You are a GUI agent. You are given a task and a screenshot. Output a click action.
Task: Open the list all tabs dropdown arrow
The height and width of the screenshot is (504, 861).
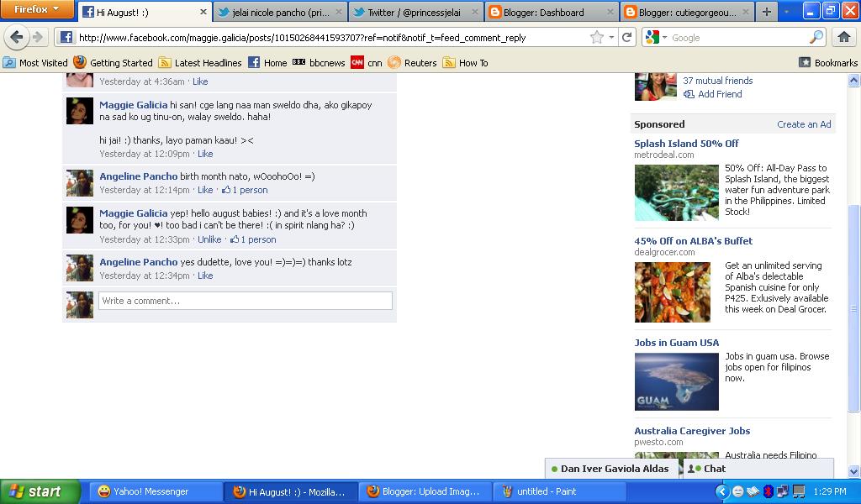(787, 12)
